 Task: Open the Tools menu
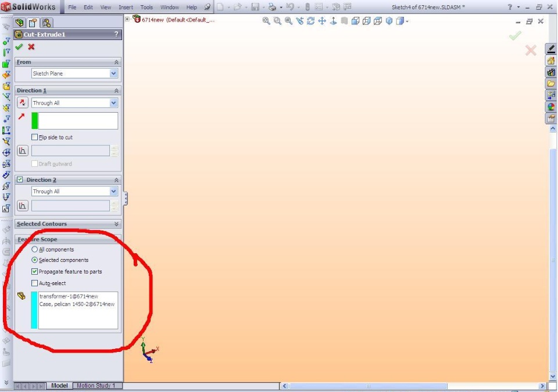pos(146,7)
